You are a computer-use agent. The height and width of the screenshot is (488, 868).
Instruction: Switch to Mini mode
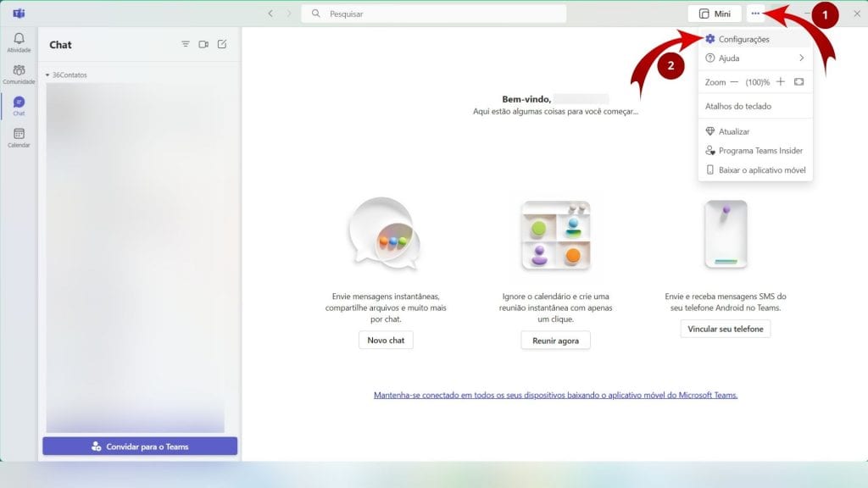pyautogui.click(x=715, y=13)
